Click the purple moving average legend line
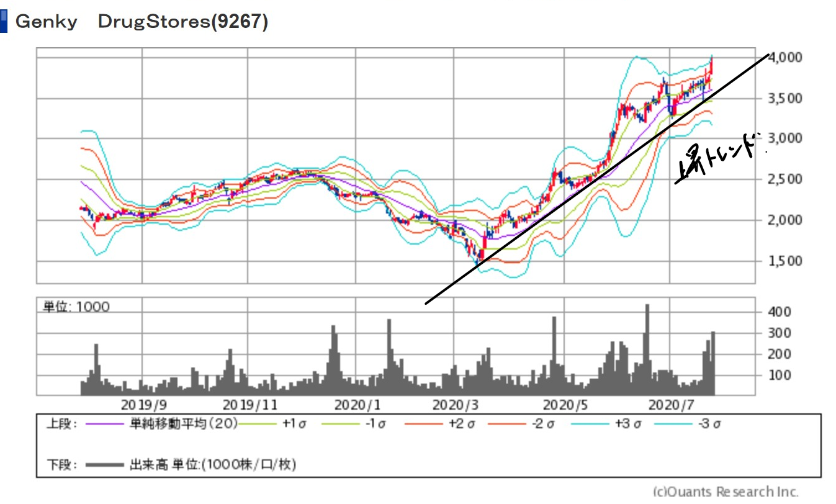This screenshot has width=836, height=504. point(104,425)
